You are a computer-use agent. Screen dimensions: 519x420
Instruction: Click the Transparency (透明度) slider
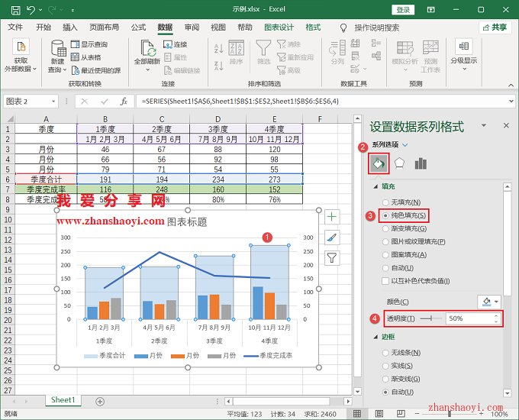[x=431, y=318]
